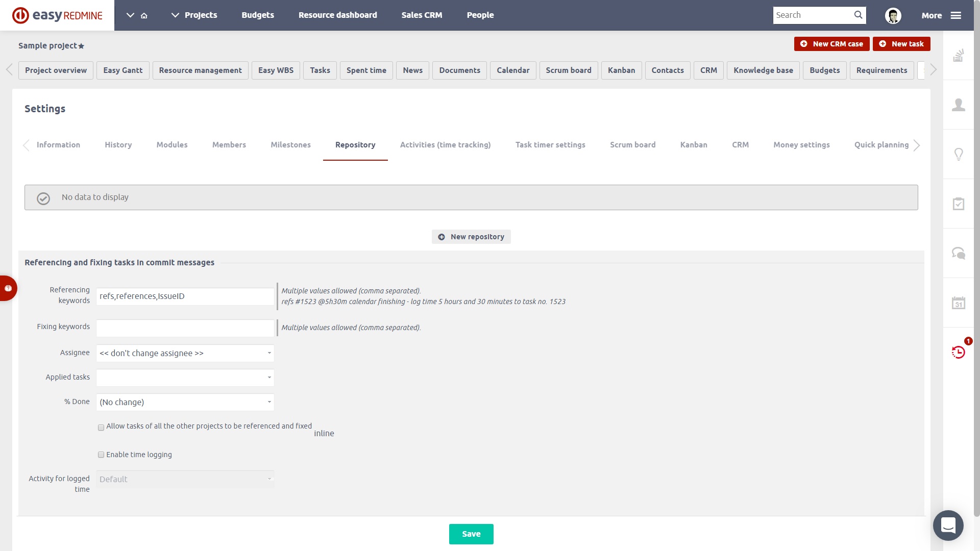Open the calendar icon in the right sidebar
The width and height of the screenshot is (980, 551).
click(959, 302)
